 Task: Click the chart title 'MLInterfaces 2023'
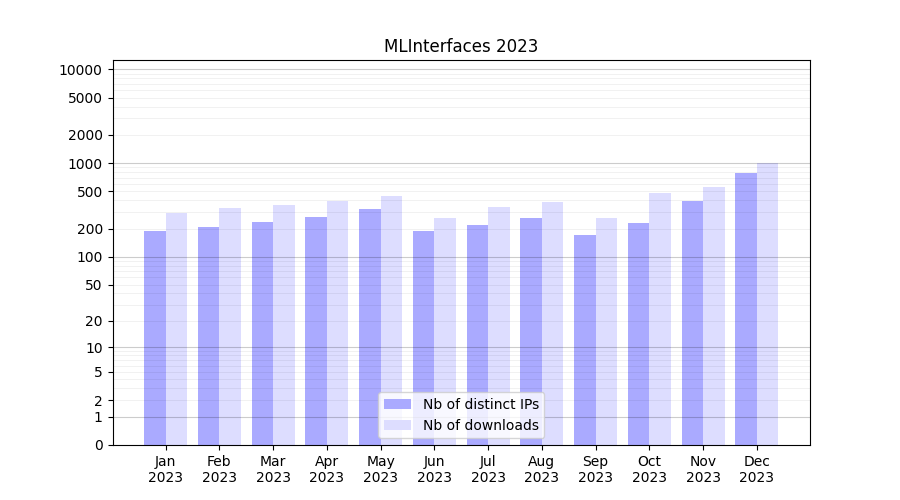coord(461,46)
